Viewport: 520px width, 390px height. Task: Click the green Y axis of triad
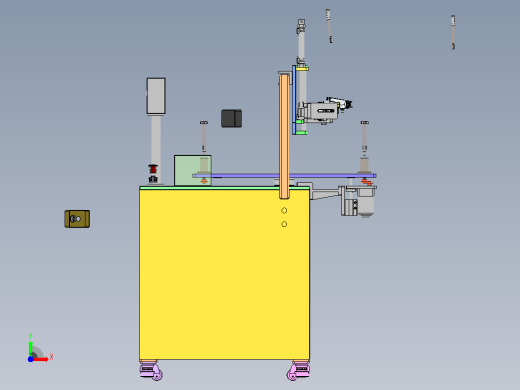click(x=31, y=349)
